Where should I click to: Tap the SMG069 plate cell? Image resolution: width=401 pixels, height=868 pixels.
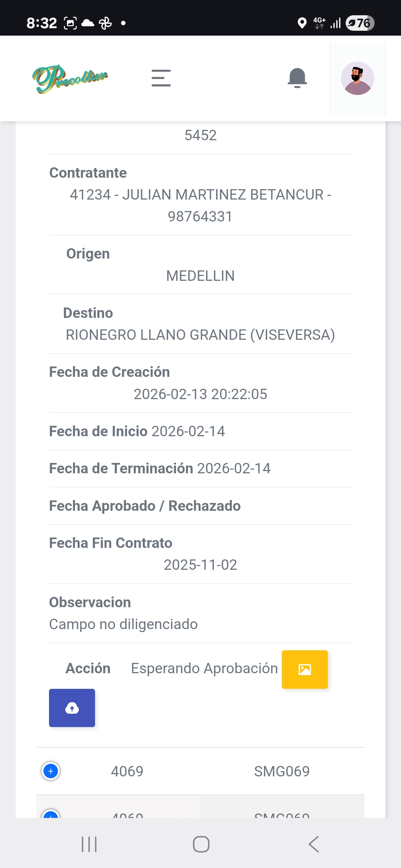tap(281, 771)
